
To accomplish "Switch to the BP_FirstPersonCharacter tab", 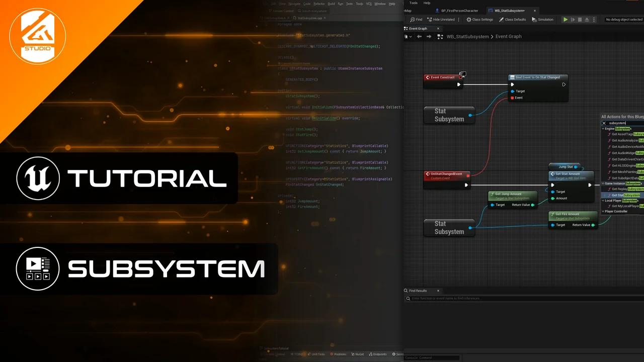I will 459,11.
